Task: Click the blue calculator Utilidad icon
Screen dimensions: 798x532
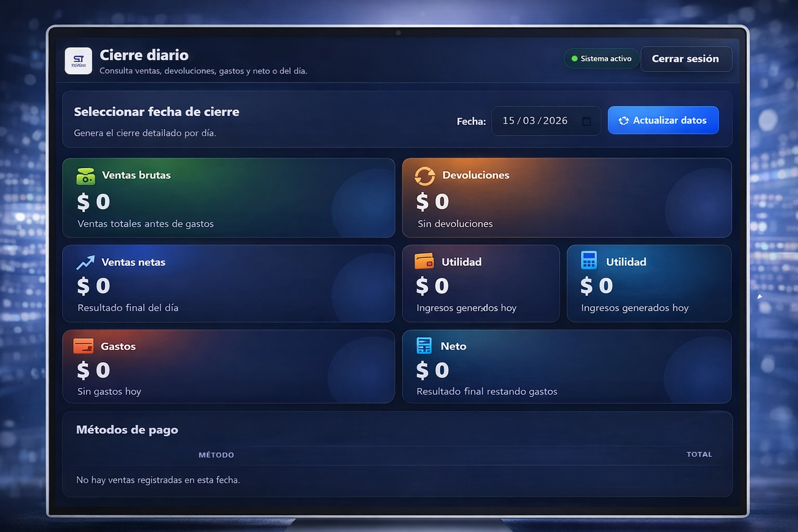Action: point(589,260)
